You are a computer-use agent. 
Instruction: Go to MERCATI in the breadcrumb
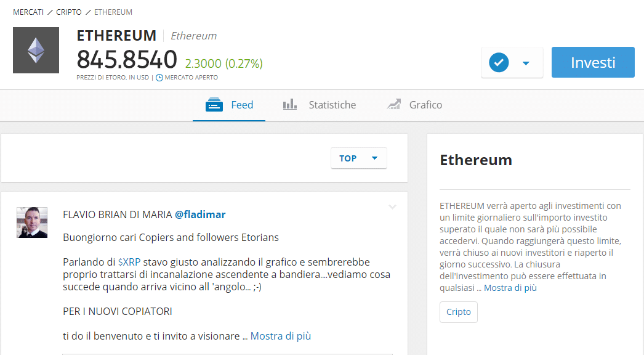28,12
